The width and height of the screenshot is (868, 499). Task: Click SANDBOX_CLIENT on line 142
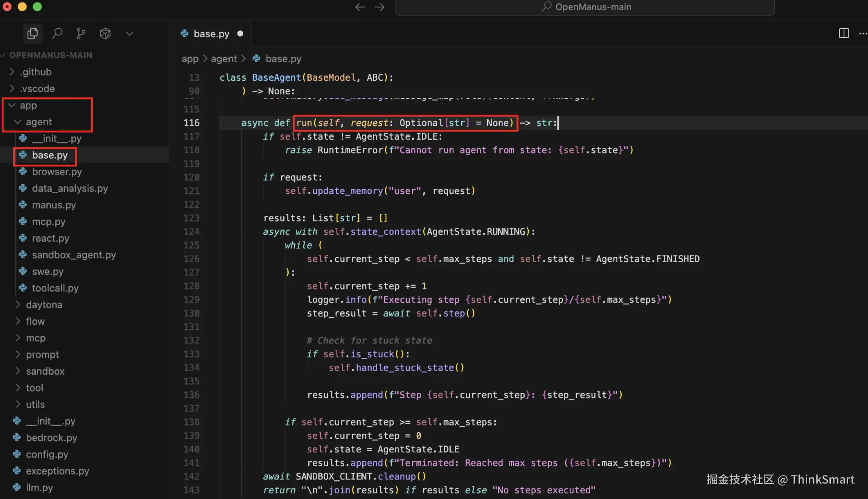pos(334,477)
